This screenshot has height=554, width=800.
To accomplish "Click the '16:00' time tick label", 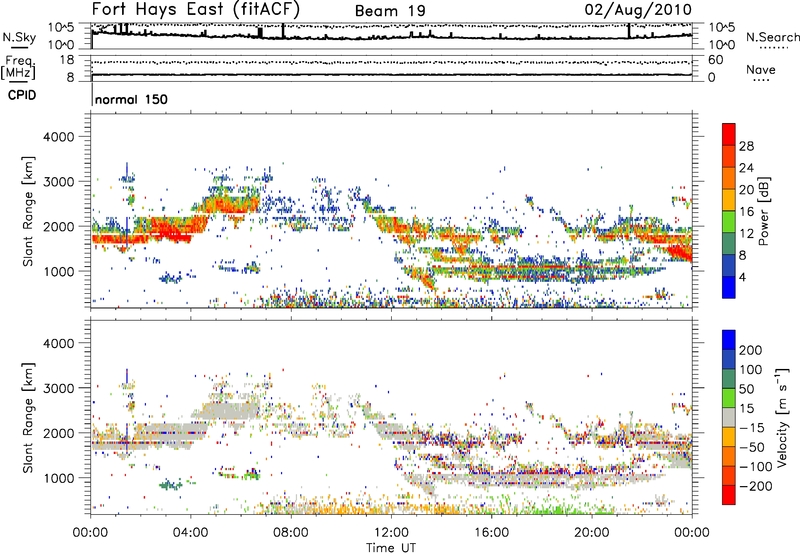I will pos(491,533).
